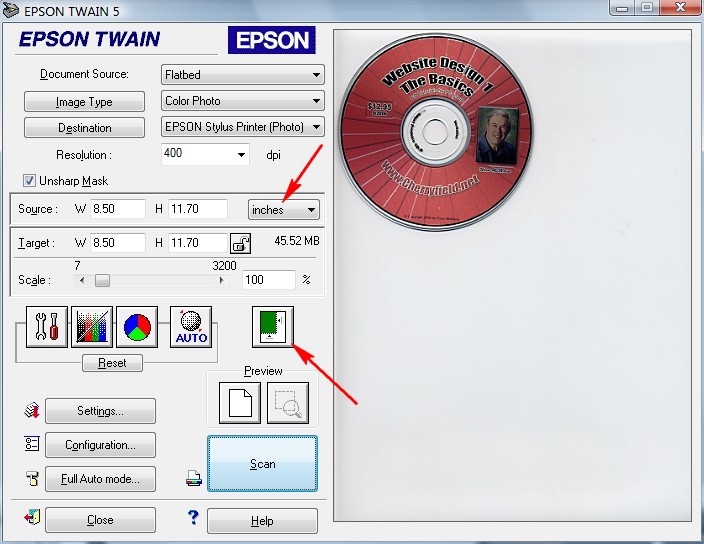Click the printer icon next to Scan
The image size is (704, 544).
[x=194, y=478]
